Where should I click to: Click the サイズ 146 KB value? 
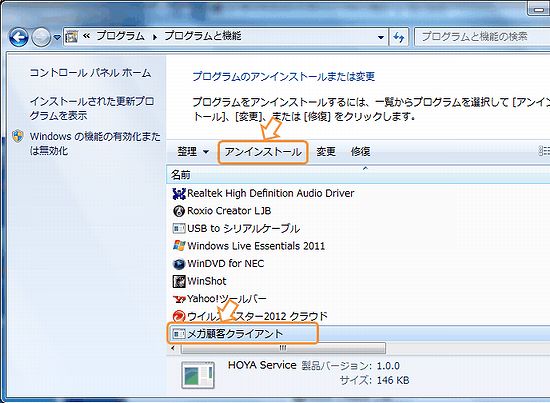[x=393, y=381]
